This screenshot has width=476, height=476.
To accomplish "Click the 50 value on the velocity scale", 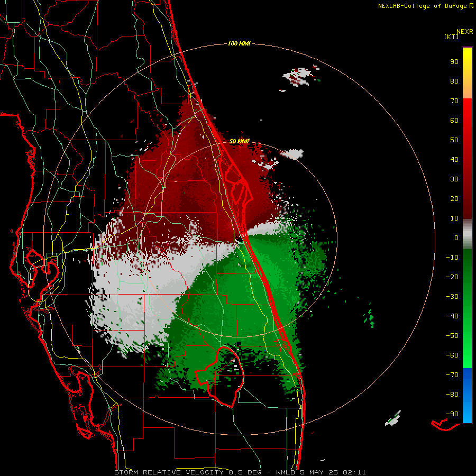I will [x=454, y=140].
